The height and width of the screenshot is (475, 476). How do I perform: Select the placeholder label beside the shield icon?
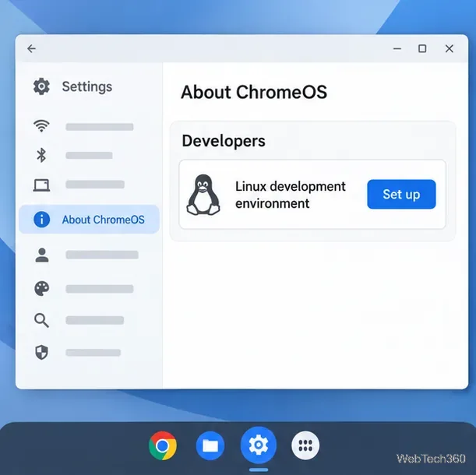pos(93,353)
